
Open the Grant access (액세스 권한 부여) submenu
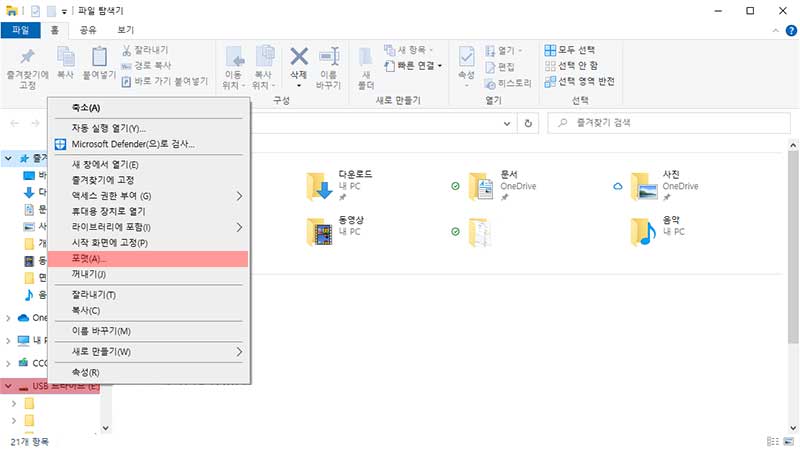pyautogui.click(x=148, y=196)
